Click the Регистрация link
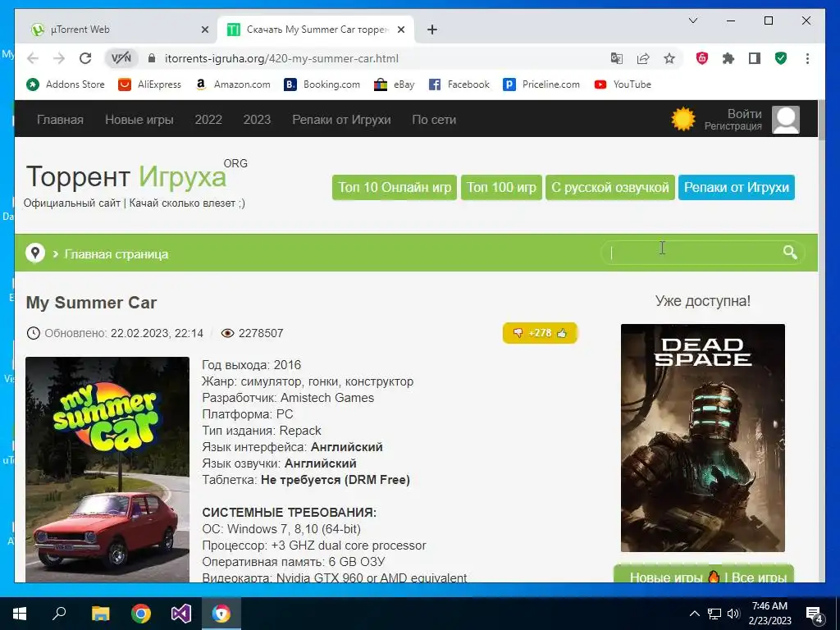The image size is (840, 630). click(x=733, y=126)
